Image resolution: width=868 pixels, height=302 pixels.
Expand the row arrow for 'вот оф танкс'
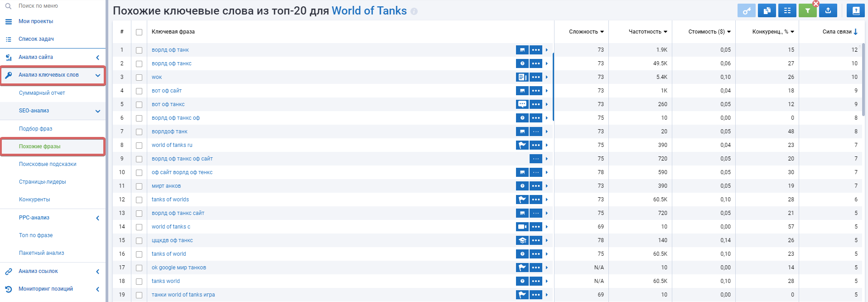(547, 104)
